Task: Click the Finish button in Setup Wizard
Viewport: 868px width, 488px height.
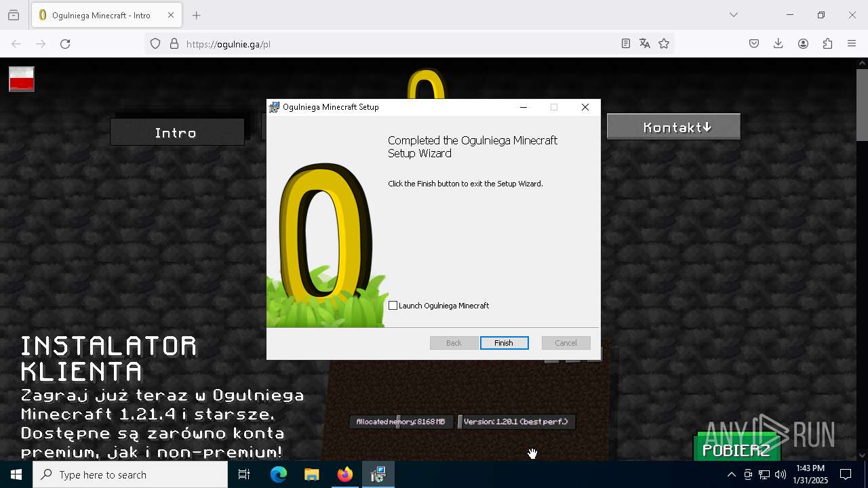Action: [504, 343]
